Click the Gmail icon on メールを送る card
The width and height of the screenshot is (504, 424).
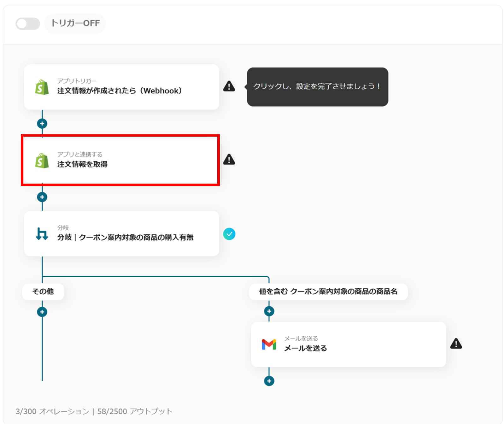tap(269, 344)
